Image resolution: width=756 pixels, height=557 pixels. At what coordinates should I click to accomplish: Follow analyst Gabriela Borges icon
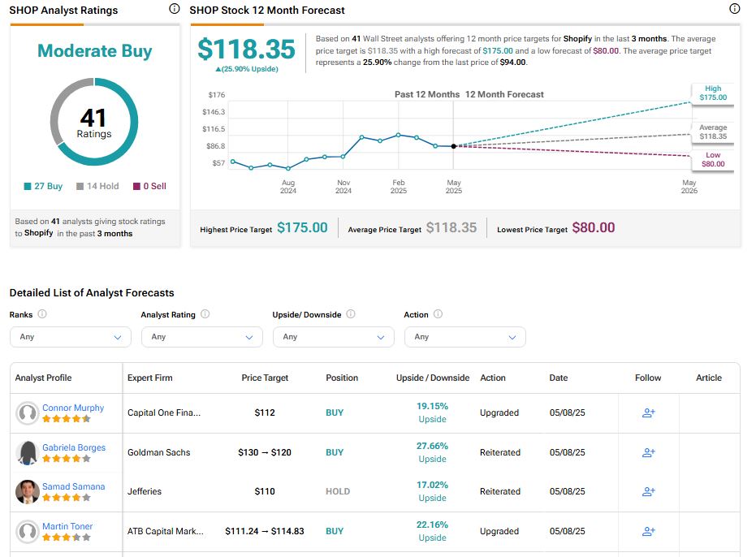pos(649,452)
